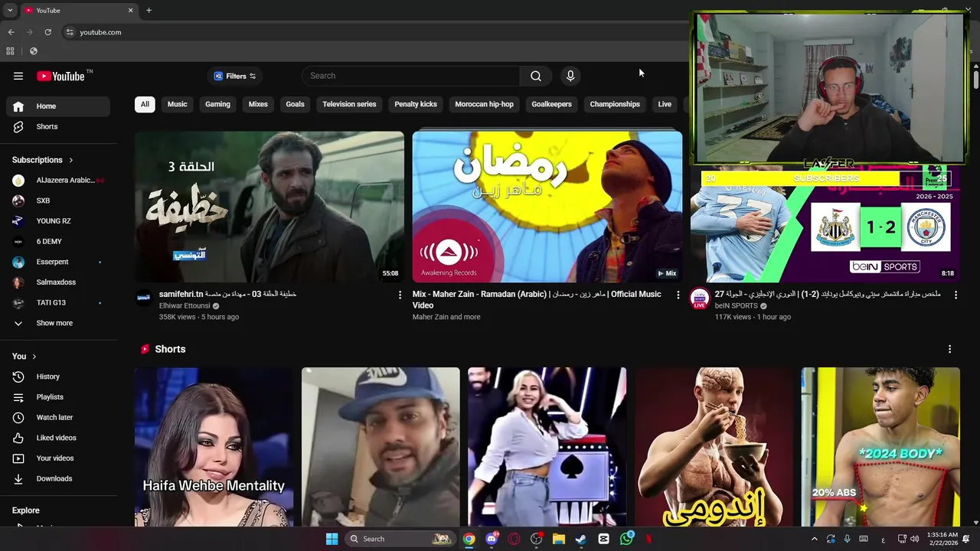This screenshot has height=551, width=980.
Task: Expand the Subscriptions section chevron
Action: 71,160
